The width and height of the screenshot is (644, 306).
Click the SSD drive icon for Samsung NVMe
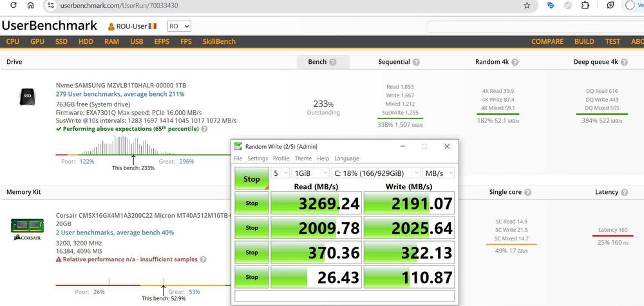[x=28, y=96]
